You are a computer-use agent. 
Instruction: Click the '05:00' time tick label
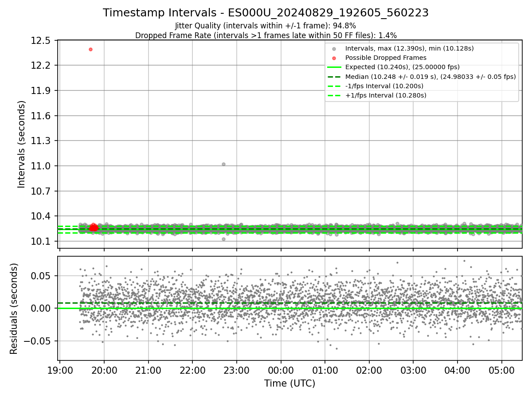click(501, 370)
